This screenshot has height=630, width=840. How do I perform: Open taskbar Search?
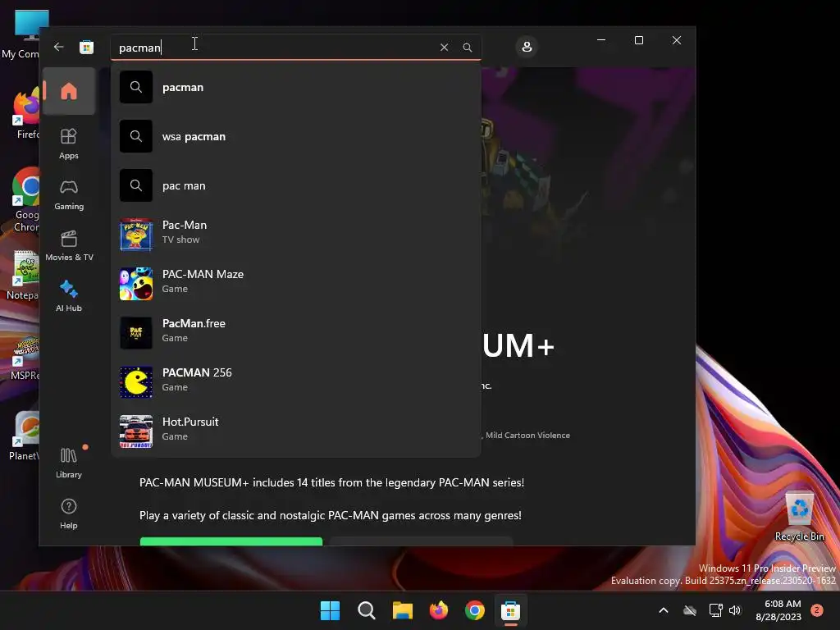click(367, 610)
